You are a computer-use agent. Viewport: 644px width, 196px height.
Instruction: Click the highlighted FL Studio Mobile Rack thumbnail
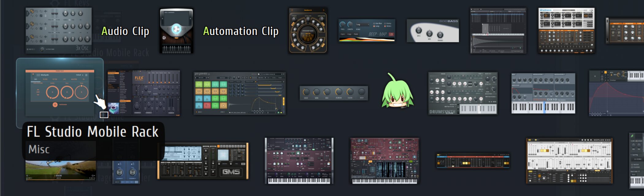(60, 92)
